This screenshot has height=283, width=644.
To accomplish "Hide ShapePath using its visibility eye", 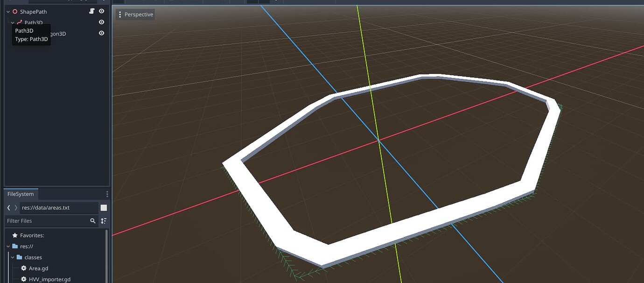I will pyautogui.click(x=102, y=11).
